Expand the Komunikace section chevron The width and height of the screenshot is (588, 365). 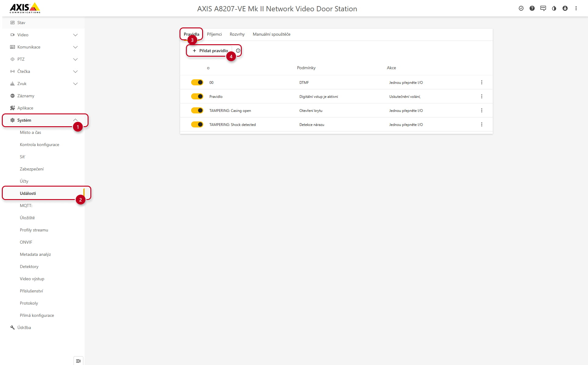click(x=75, y=47)
